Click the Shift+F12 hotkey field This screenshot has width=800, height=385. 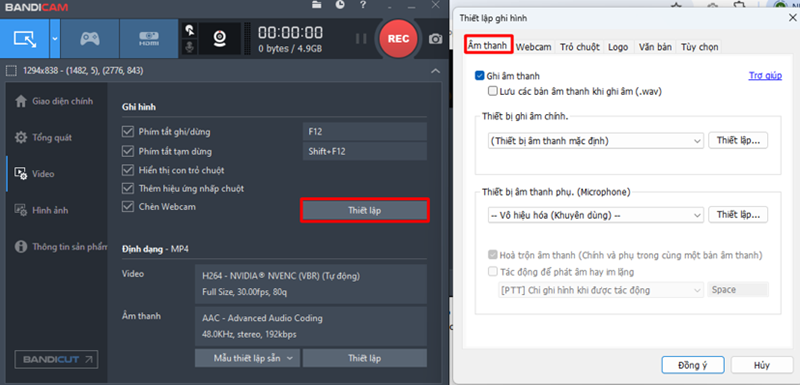[364, 151]
